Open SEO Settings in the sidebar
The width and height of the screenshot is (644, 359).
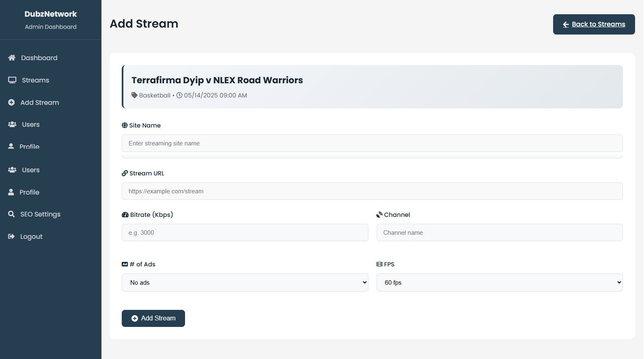tap(51, 214)
